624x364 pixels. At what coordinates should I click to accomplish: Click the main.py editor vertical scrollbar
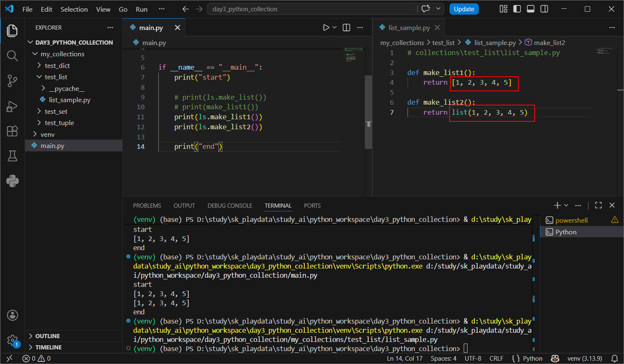pos(369,112)
